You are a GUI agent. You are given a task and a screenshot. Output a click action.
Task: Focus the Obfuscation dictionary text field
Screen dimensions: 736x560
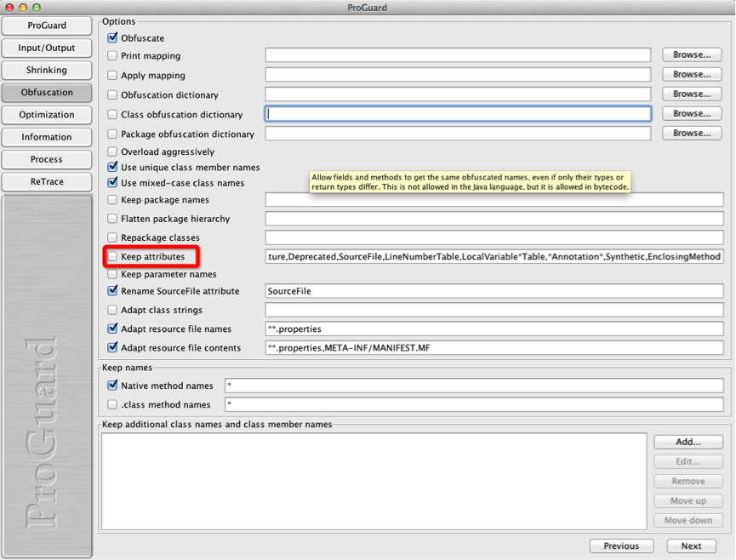[458, 94]
